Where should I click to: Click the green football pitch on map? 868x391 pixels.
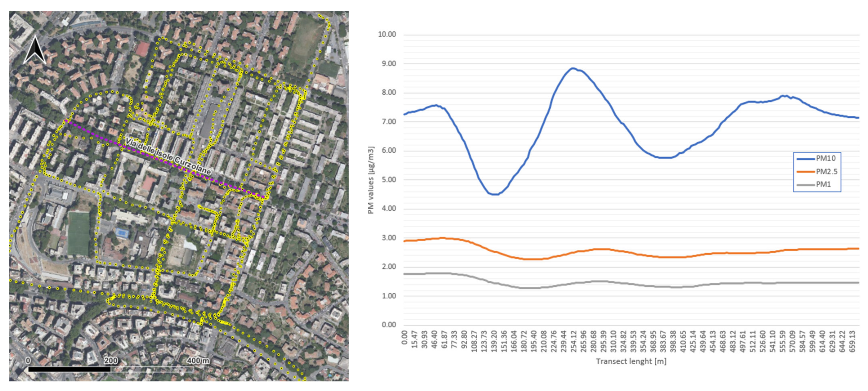[x=78, y=233]
